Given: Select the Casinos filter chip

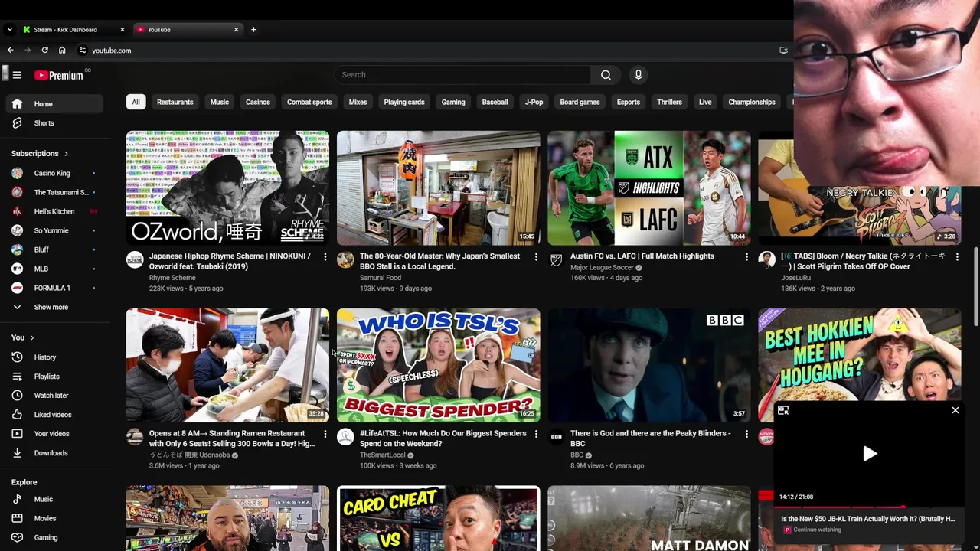Looking at the screenshot, I should [x=258, y=102].
